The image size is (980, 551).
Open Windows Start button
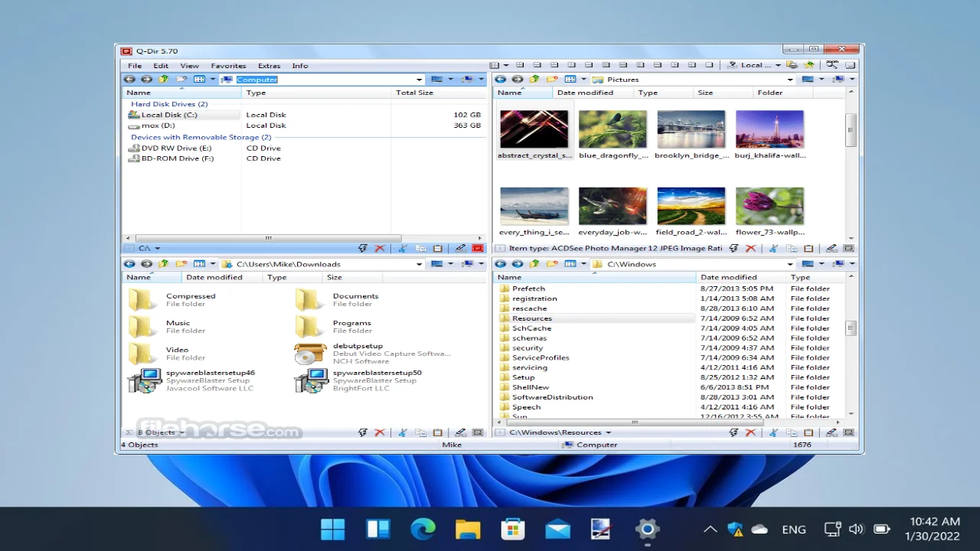(x=332, y=529)
